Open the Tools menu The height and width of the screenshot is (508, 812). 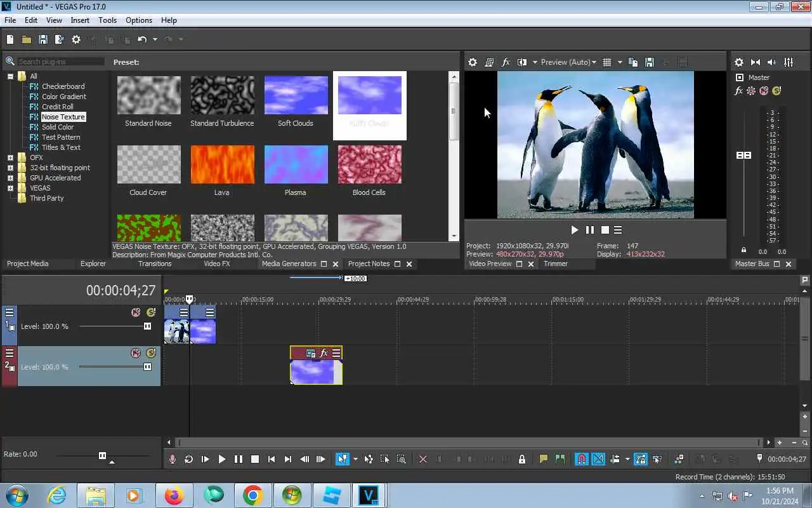point(107,20)
